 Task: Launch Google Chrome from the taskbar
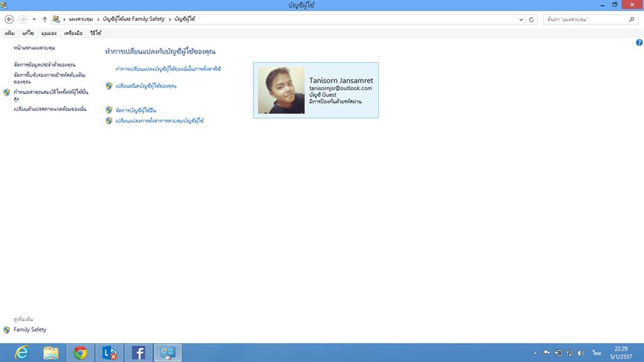(x=80, y=353)
